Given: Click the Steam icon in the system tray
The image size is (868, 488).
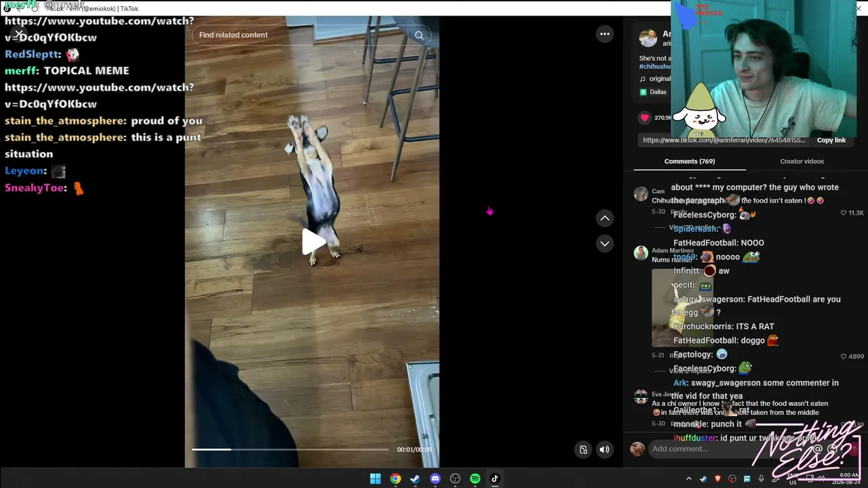Looking at the screenshot, I should click(x=703, y=479).
